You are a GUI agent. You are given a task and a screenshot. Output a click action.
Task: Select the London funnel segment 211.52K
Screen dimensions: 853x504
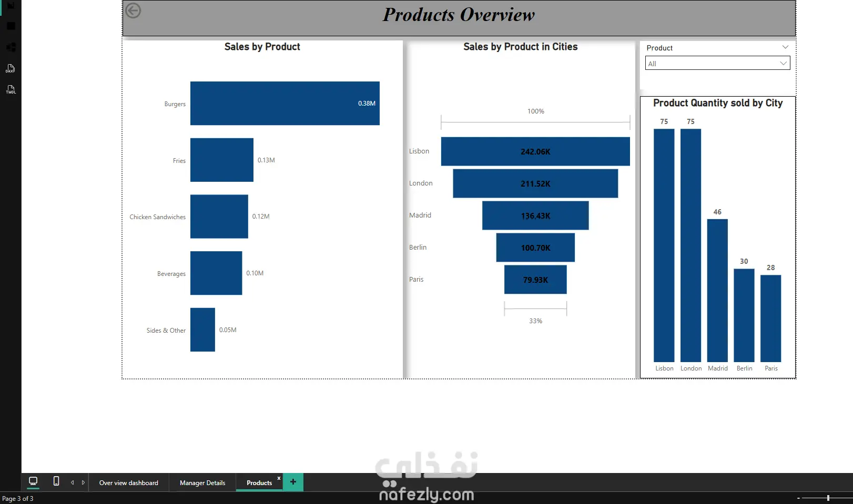(x=535, y=183)
